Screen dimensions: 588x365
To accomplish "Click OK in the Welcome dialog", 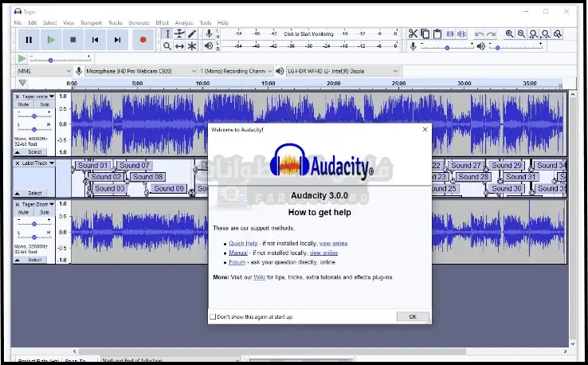I will (x=412, y=316).
